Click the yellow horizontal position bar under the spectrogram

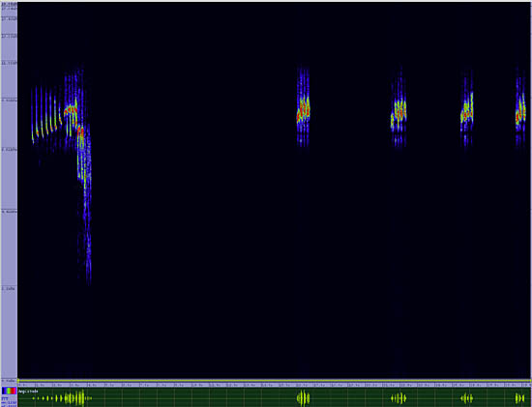point(275,381)
